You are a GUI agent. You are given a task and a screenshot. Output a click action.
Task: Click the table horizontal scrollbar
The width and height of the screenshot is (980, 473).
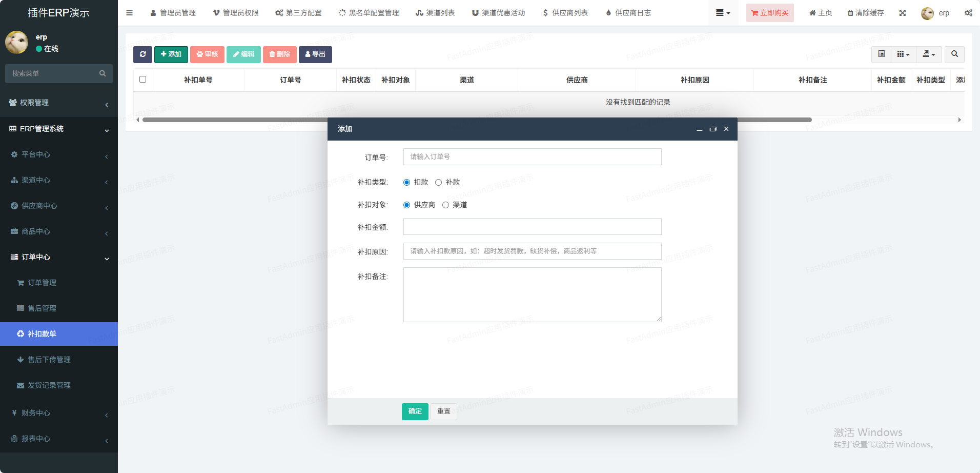click(x=477, y=120)
